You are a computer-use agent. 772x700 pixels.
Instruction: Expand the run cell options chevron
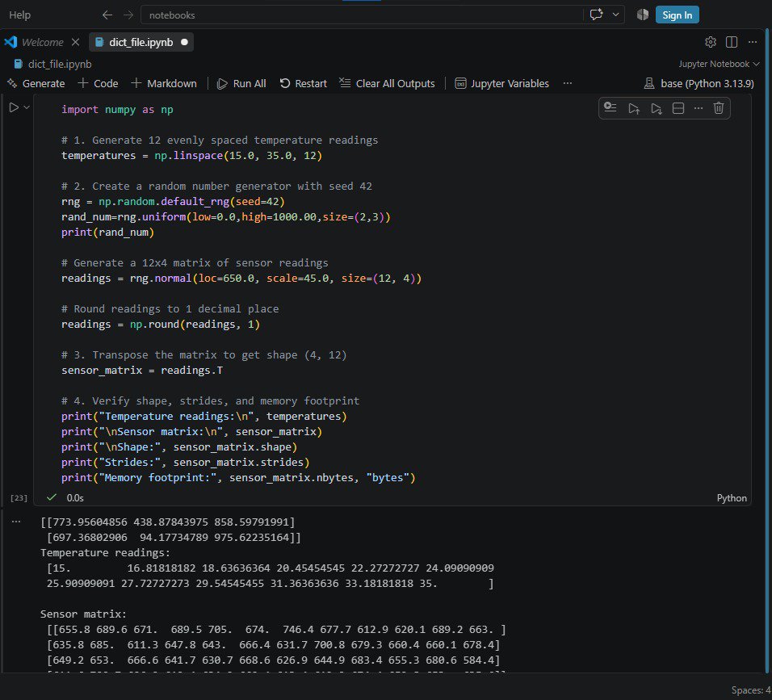coord(27,107)
